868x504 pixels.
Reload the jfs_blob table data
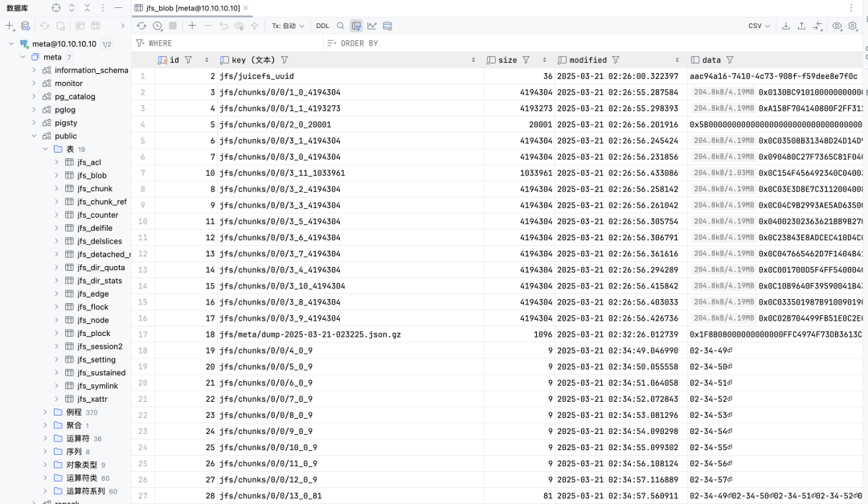click(141, 26)
